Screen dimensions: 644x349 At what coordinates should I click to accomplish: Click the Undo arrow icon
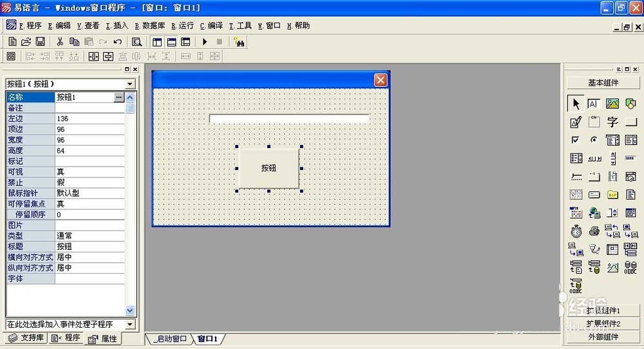coord(117,41)
